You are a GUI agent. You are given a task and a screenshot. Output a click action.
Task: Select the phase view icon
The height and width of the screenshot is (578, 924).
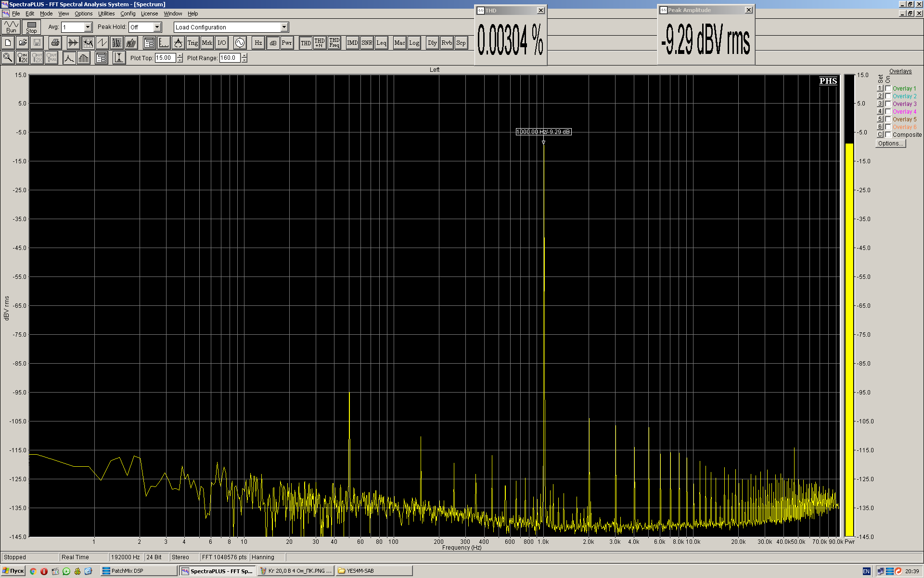coord(102,43)
